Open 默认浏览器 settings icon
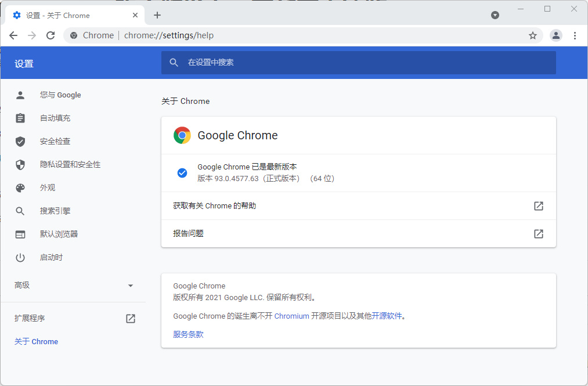This screenshot has height=386, width=588. pos(20,234)
